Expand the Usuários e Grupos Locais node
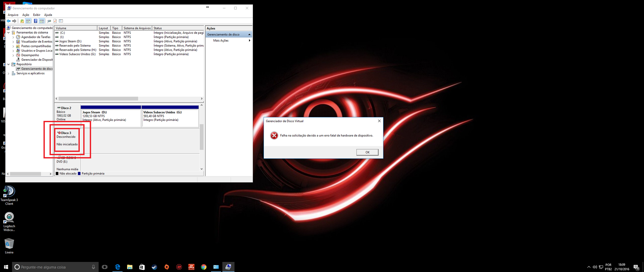 (x=13, y=51)
